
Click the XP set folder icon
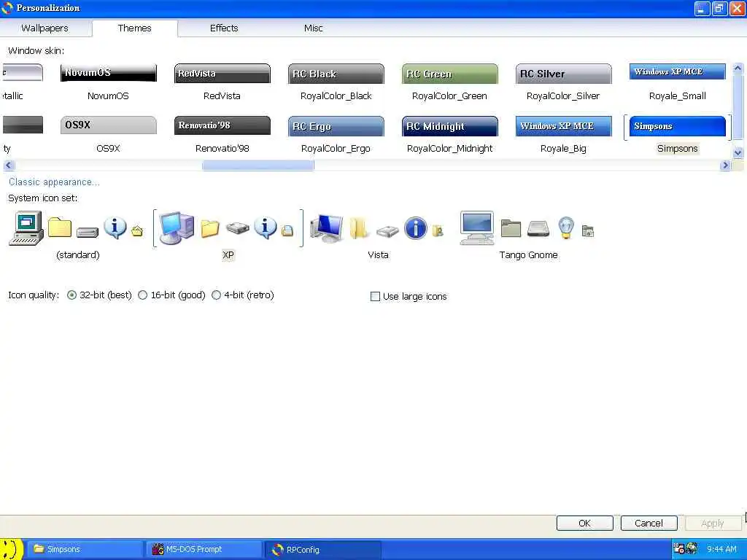(209, 228)
